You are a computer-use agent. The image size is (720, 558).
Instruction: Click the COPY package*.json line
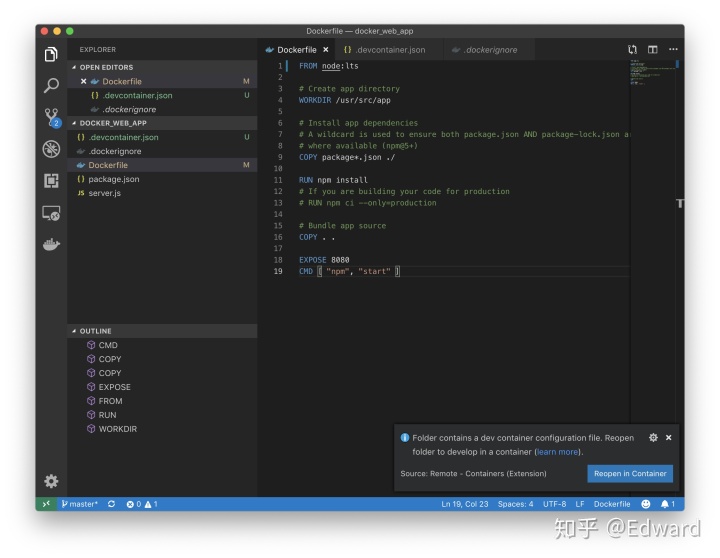pyautogui.click(x=347, y=157)
